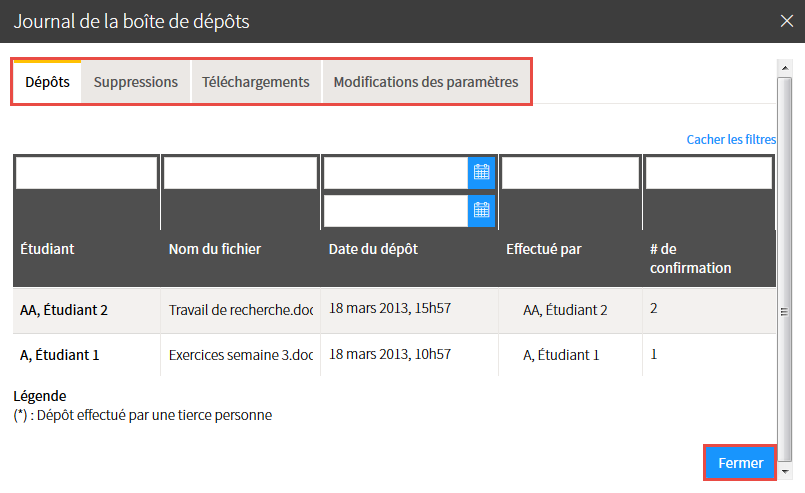Click the start date filter field

[x=396, y=173]
